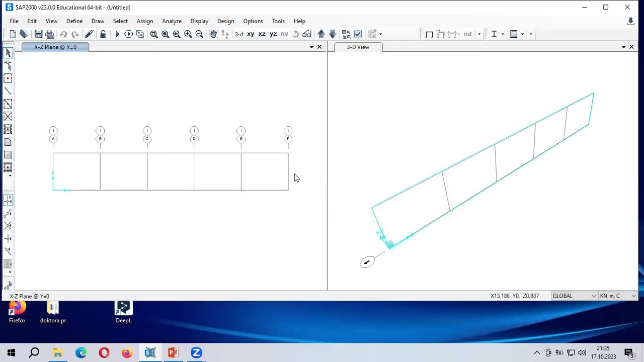
Task: Close the X-Z Plane view window
Action: pyautogui.click(x=319, y=47)
